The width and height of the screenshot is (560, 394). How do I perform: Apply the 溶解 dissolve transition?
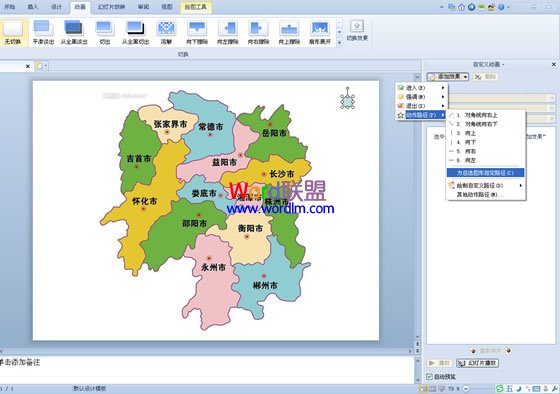point(166,33)
